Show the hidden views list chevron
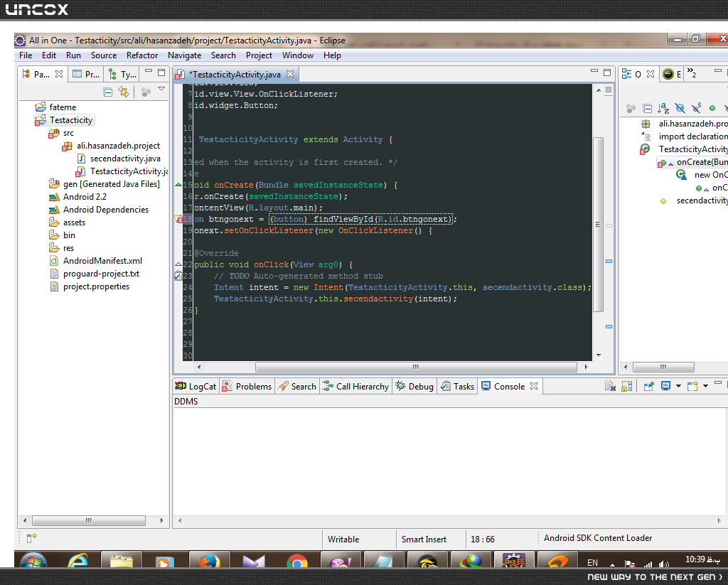The height and width of the screenshot is (585, 728). [691, 73]
